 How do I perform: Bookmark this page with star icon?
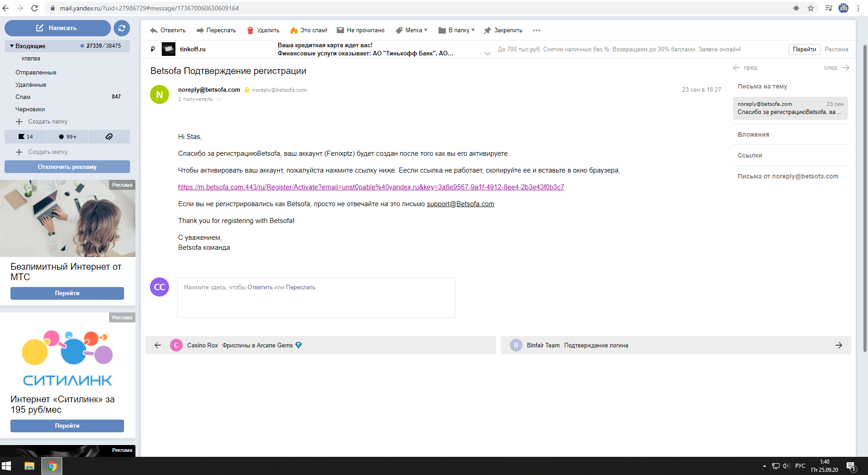click(x=811, y=8)
